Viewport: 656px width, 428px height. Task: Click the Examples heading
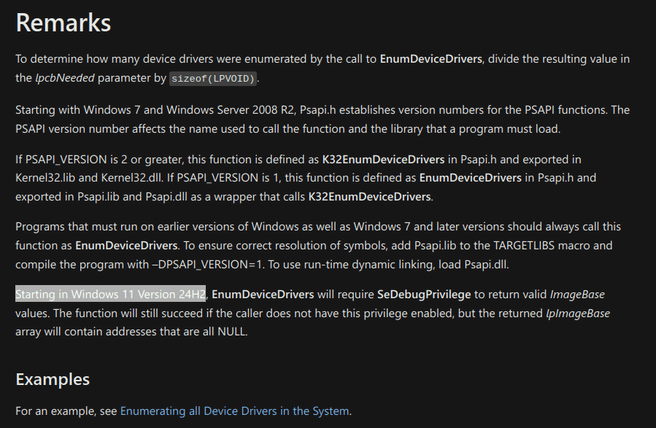coord(52,379)
